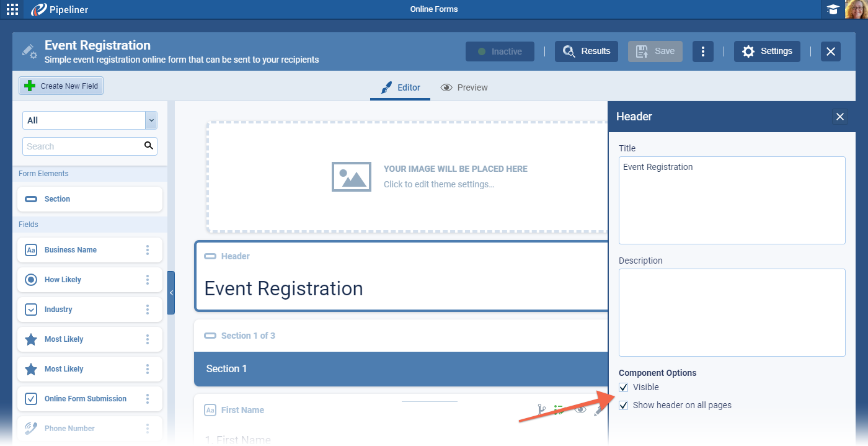This screenshot has height=446, width=868.
Task: Click the search magnifier icon
Action: tap(148, 146)
